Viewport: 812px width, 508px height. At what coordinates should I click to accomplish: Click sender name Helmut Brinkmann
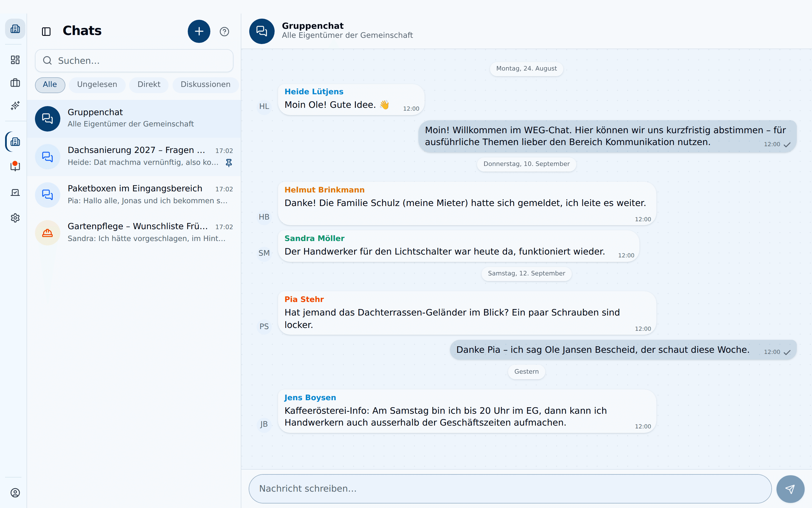coord(325,190)
